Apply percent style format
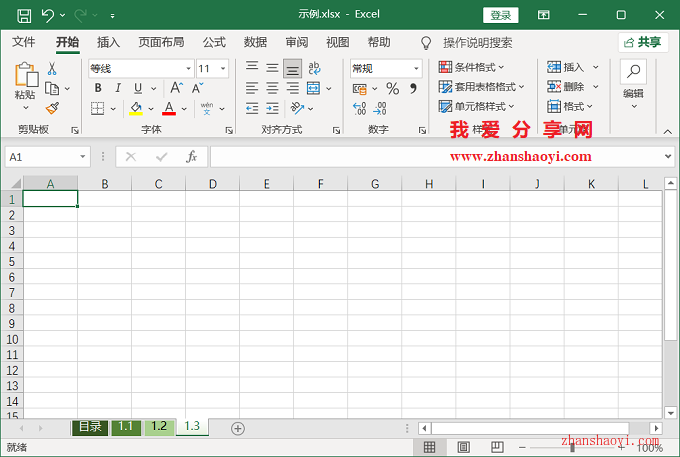Image resolution: width=680 pixels, height=457 pixels. [393, 88]
